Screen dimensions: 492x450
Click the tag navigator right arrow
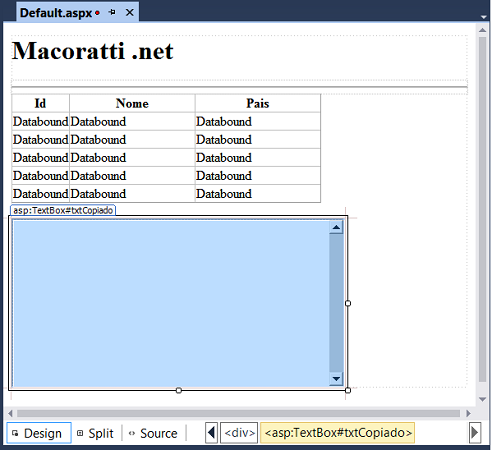point(475,433)
